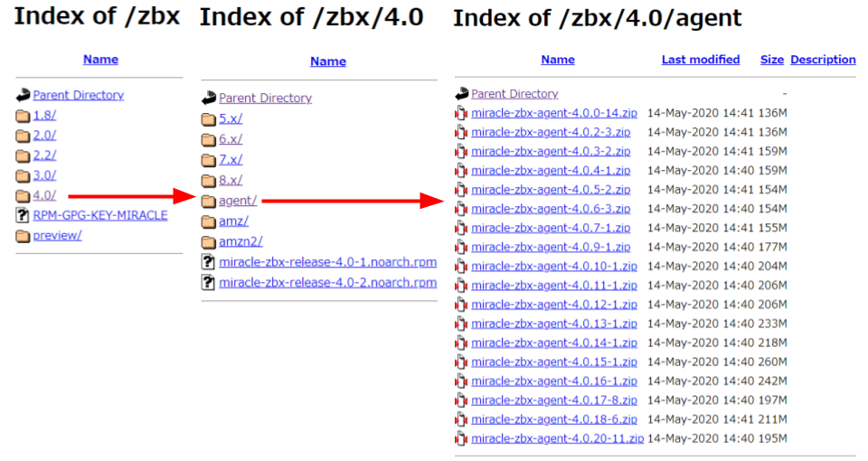This screenshot has height=461, width=868.
Task: Click the Description column header
Action: pyautogui.click(x=823, y=60)
